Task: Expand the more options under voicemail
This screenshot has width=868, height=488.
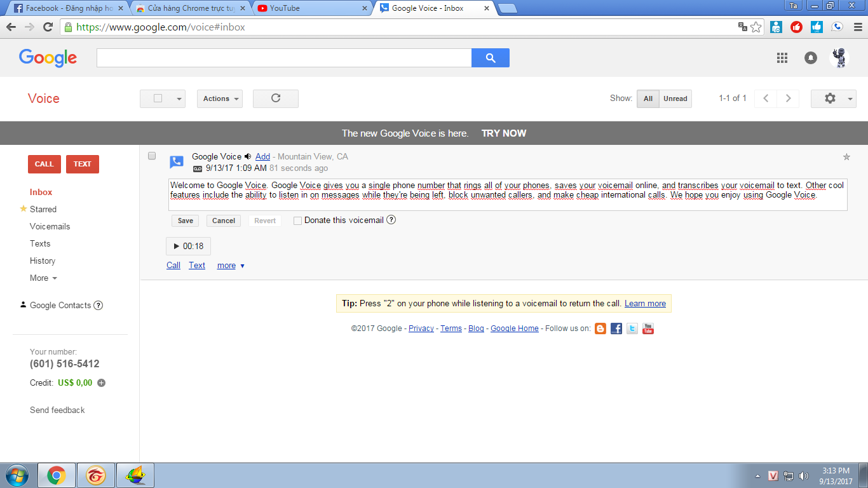Action: coord(231,266)
